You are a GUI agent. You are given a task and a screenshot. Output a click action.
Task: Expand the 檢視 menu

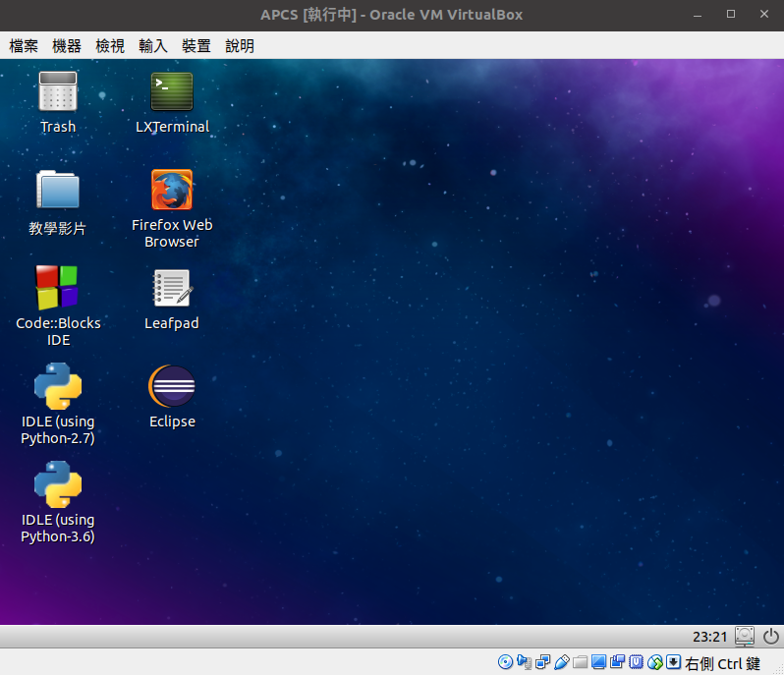click(x=110, y=46)
